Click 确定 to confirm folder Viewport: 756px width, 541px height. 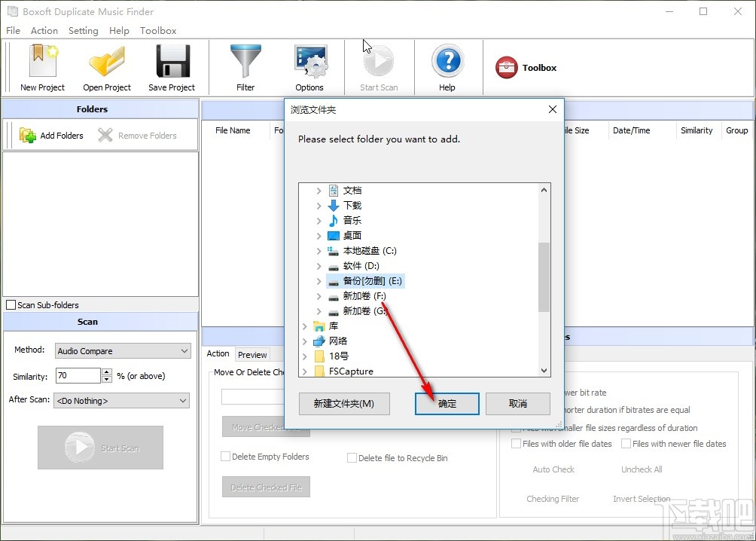coord(447,403)
